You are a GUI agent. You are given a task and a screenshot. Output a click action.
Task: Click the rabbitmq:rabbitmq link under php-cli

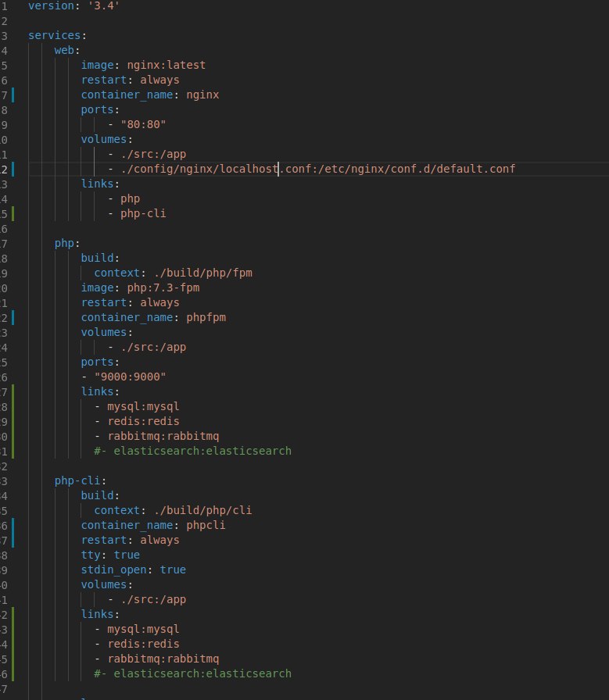pos(163,659)
